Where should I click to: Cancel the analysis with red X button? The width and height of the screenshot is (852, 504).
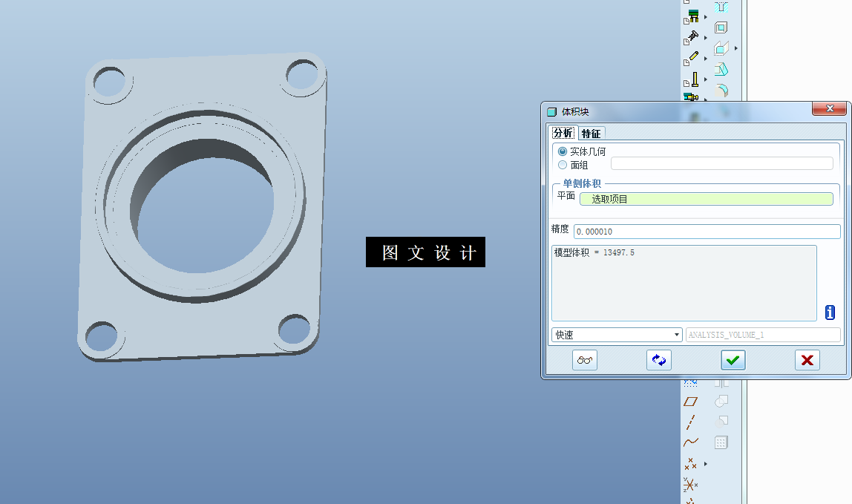point(807,360)
